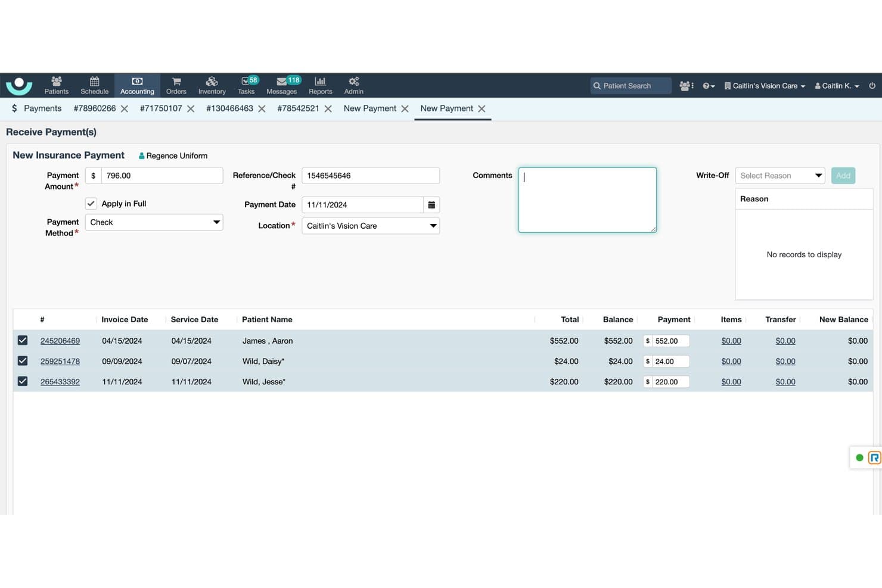Uncheck invoice 265433392 row checkbox
Screen dimensions: 882x588
[23, 381]
